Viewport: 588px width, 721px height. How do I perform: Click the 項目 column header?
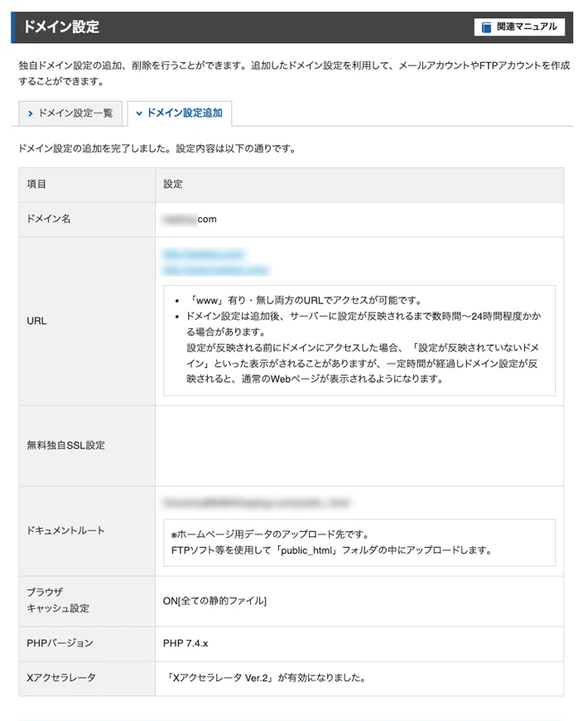click(36, 184)
